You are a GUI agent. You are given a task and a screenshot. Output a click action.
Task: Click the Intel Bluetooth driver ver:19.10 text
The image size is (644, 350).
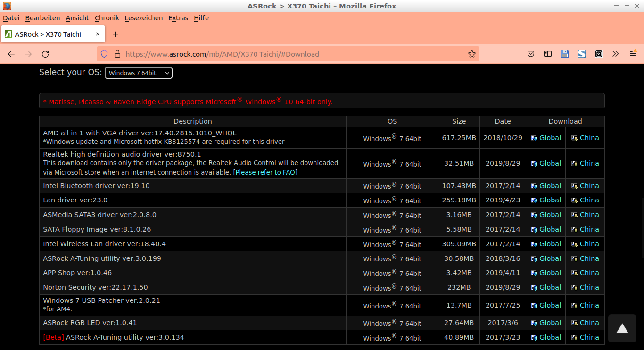[96, 186]
